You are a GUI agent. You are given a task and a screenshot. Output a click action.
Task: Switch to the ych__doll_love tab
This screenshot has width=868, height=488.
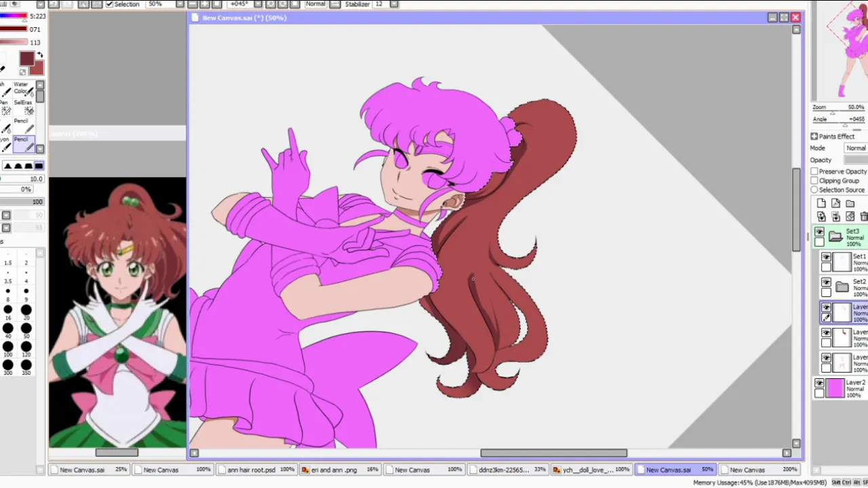[591, 470]
